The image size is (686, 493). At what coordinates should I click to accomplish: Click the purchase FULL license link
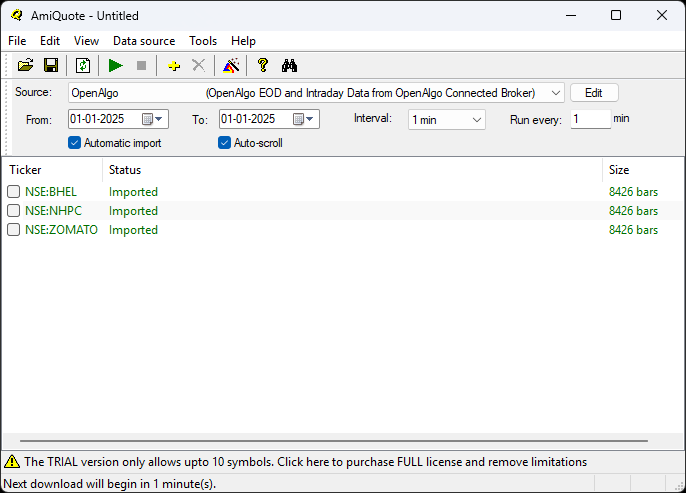(x=305, y=462)
